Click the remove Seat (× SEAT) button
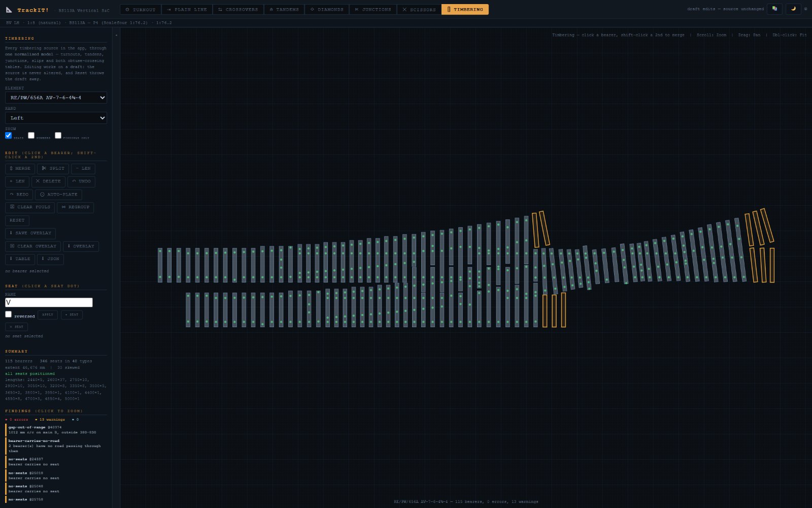Screen dimensions: 812x508 tap(16, 327)
